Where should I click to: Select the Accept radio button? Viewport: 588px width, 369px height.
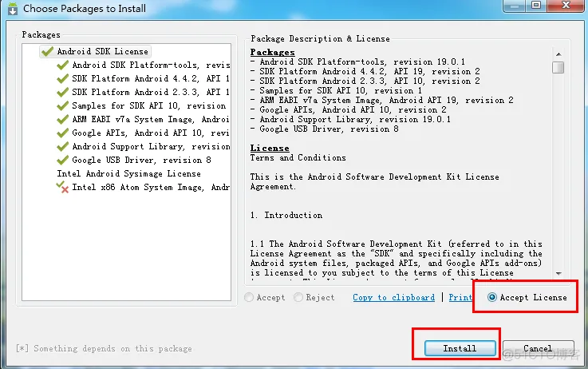click(249, 297)
